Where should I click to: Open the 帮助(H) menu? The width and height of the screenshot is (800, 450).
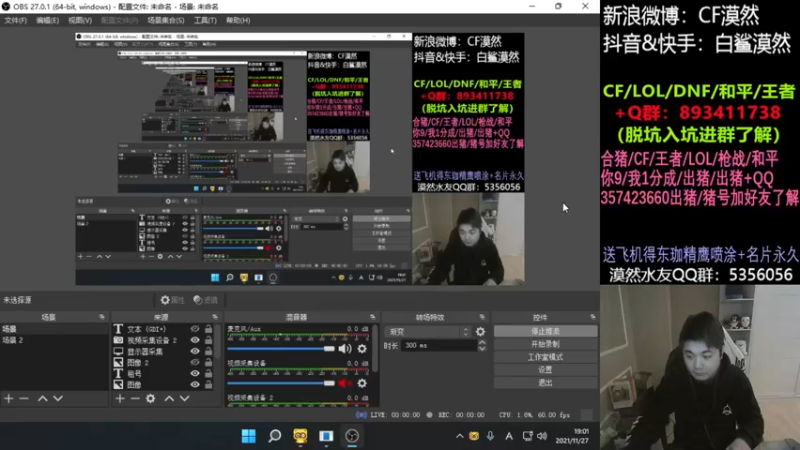pos(238,20)
